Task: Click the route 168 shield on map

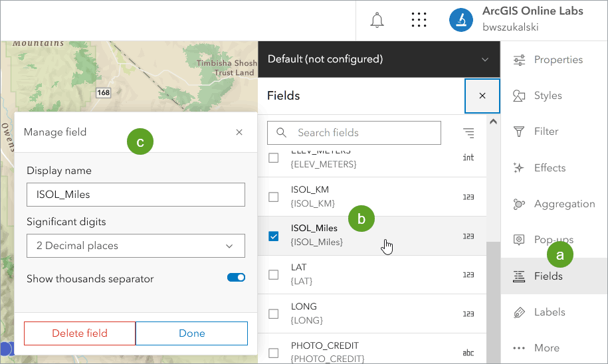Action: pyautogui.click(x=103, y=92)
